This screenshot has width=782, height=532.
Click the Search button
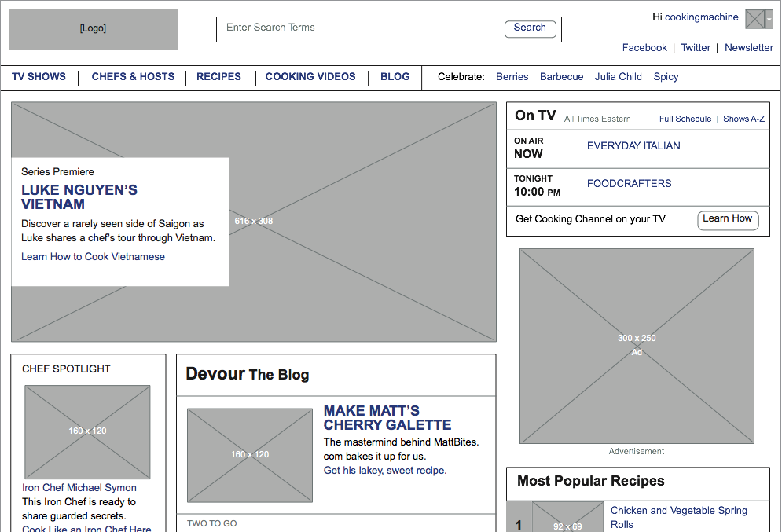point(530,28)
